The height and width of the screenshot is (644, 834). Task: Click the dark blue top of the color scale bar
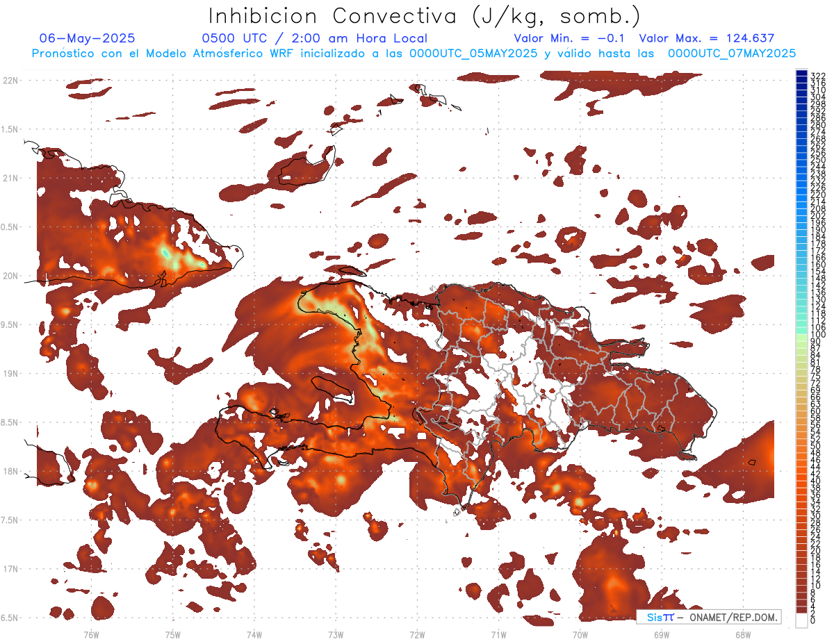click(801, 73)
